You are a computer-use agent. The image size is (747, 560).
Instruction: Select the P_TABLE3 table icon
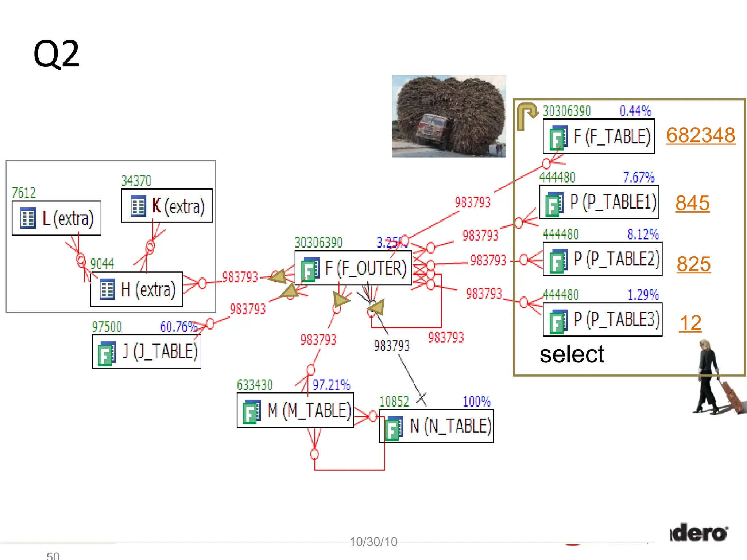point(558,321)
